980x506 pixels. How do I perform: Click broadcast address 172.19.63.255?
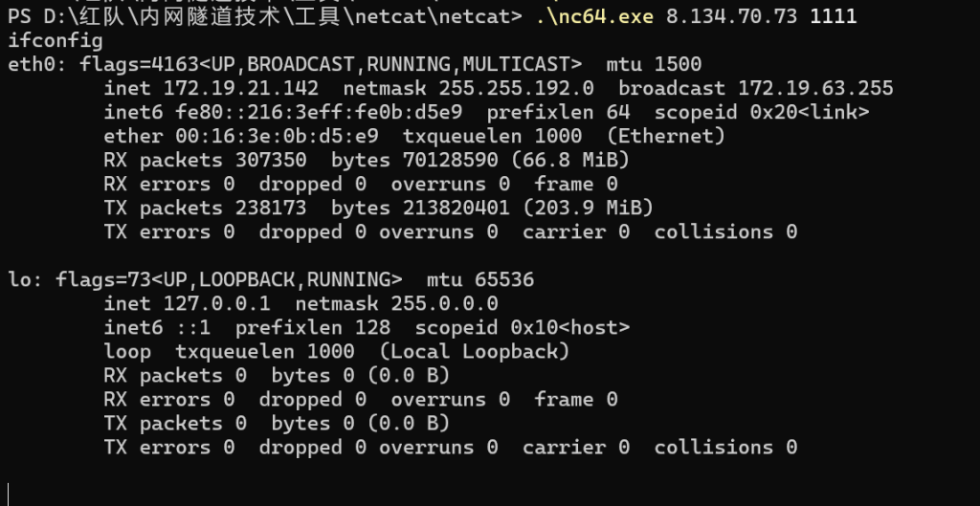point(815,88)
